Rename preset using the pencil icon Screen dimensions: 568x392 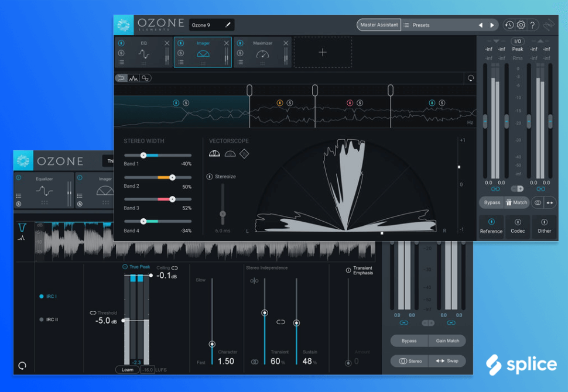pyautogui.click(x=228, y=25)
